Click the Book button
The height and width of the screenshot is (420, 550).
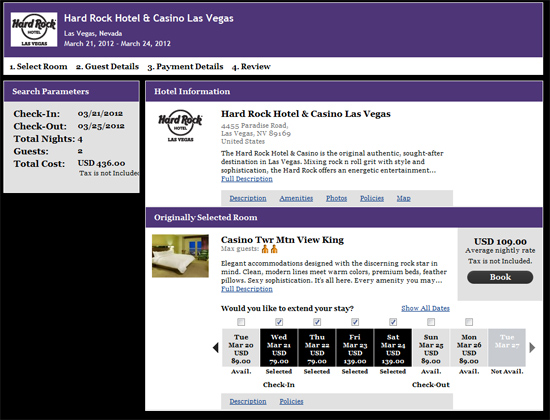coord(500,277)
